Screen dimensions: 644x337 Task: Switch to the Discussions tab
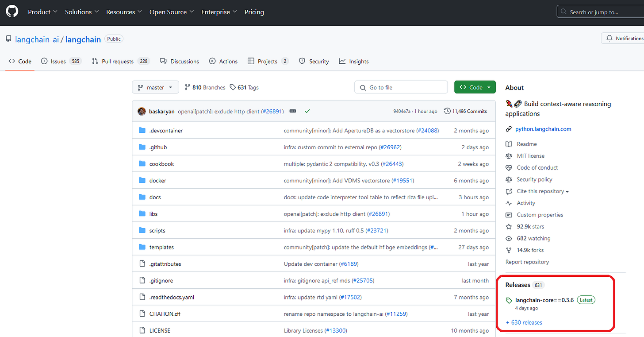[180, 62]
